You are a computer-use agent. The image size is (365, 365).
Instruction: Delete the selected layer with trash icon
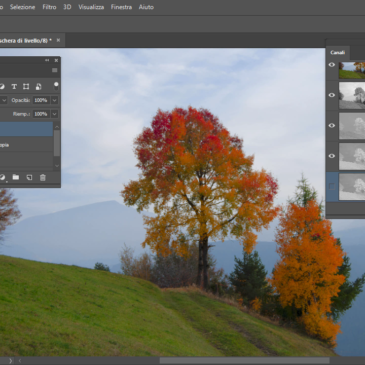43,177
